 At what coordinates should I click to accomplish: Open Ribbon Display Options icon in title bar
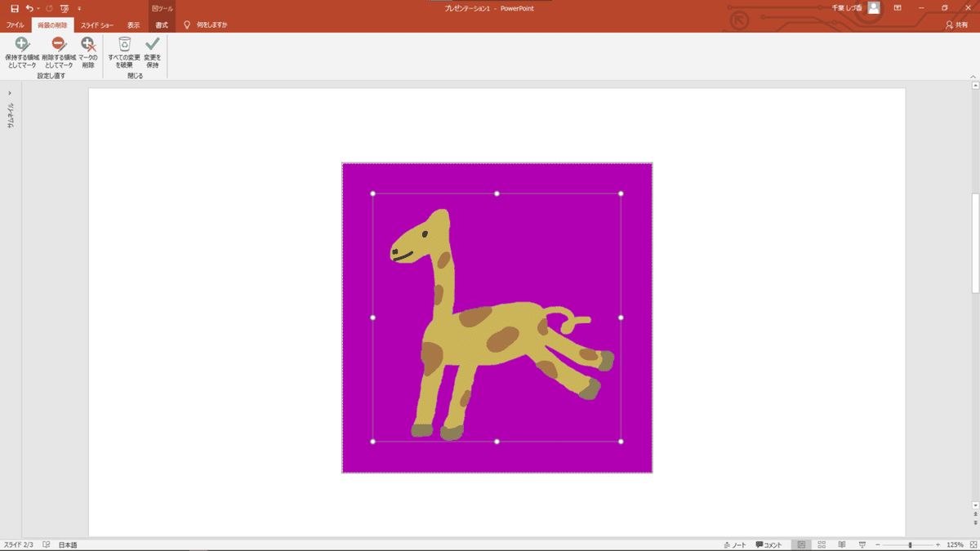pyautogui.click(x=898, y=8)
